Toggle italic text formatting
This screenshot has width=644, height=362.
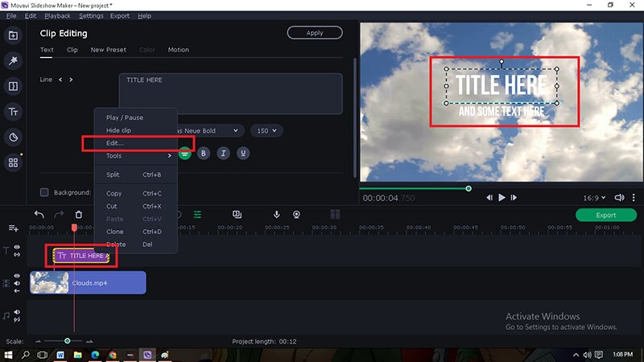pos(223,154)
